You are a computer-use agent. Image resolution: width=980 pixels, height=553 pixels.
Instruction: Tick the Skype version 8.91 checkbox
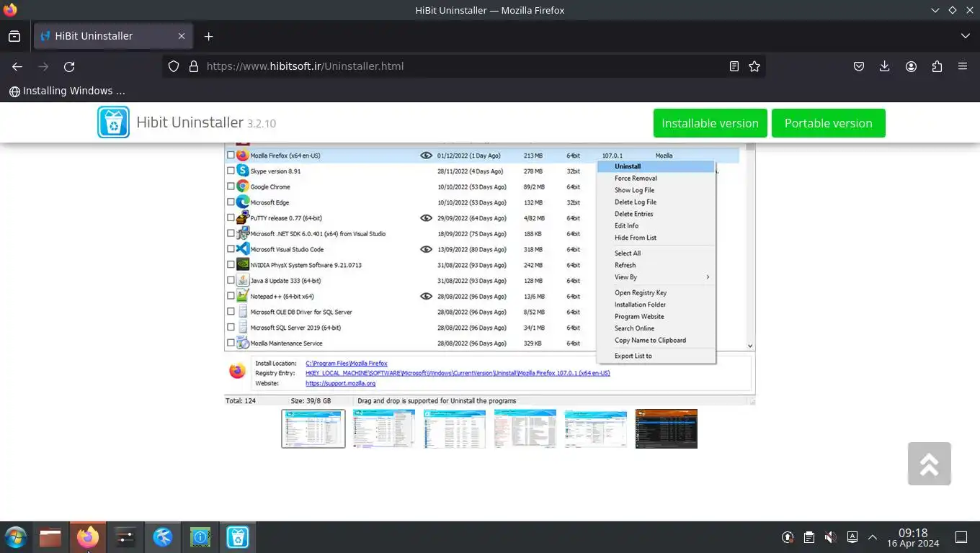coord(231,171)
